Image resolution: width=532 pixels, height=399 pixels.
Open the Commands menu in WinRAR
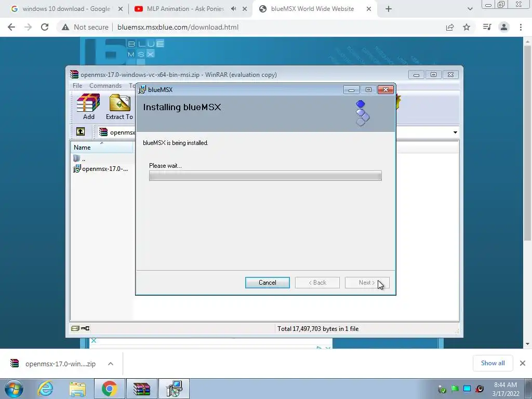coord(105,86)
